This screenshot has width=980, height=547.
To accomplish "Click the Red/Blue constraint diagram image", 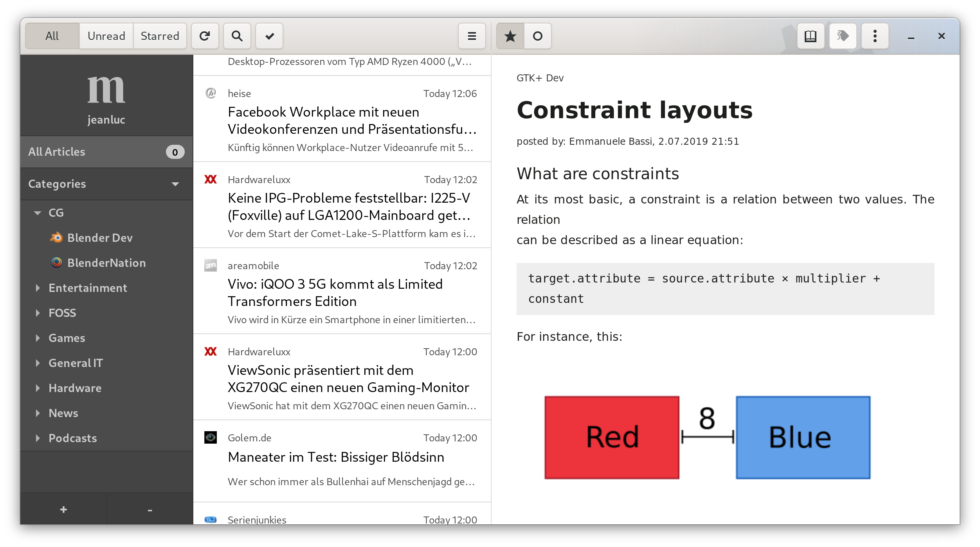I will pos(707,437).
